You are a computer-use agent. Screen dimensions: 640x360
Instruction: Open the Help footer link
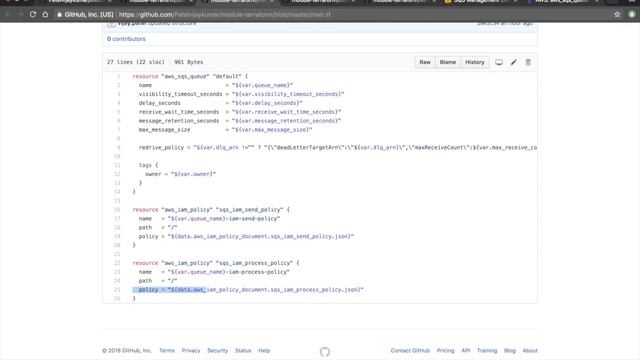click(x=264, y=351)
